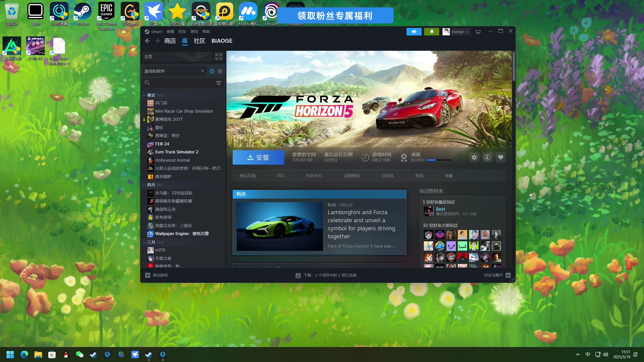Open Windows Start menu
The image size is (644, 362).
pyautogui.click(x=10, y=355)
